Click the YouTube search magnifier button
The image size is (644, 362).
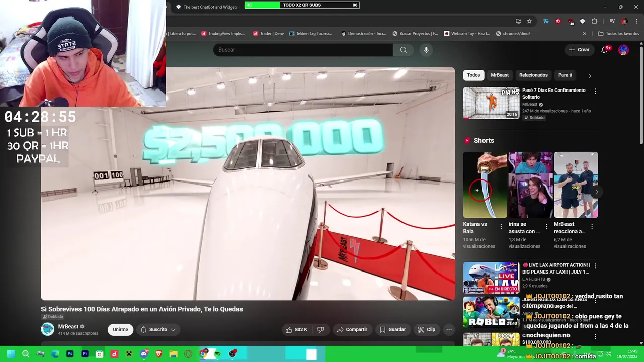(x=403, y=50)
